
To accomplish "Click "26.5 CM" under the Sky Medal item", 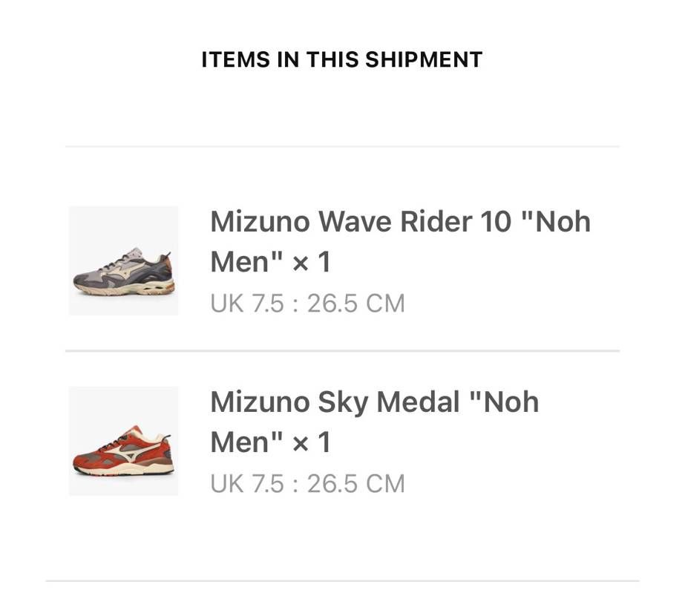I will tap(356, 484).
